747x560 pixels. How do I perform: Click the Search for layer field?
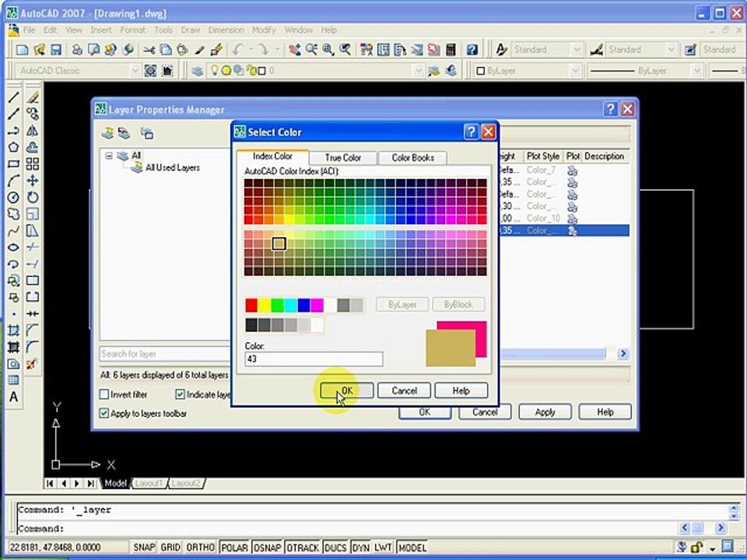tap(164, 354)
